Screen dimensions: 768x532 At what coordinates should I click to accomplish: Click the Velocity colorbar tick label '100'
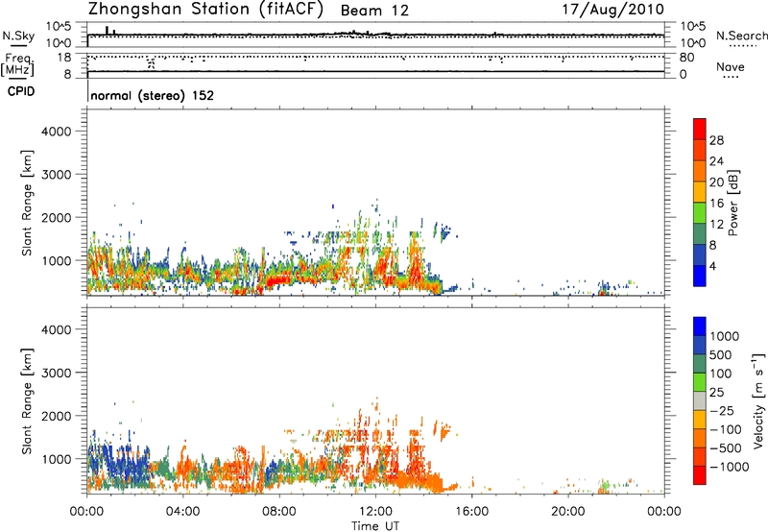(x=721, y=374)
